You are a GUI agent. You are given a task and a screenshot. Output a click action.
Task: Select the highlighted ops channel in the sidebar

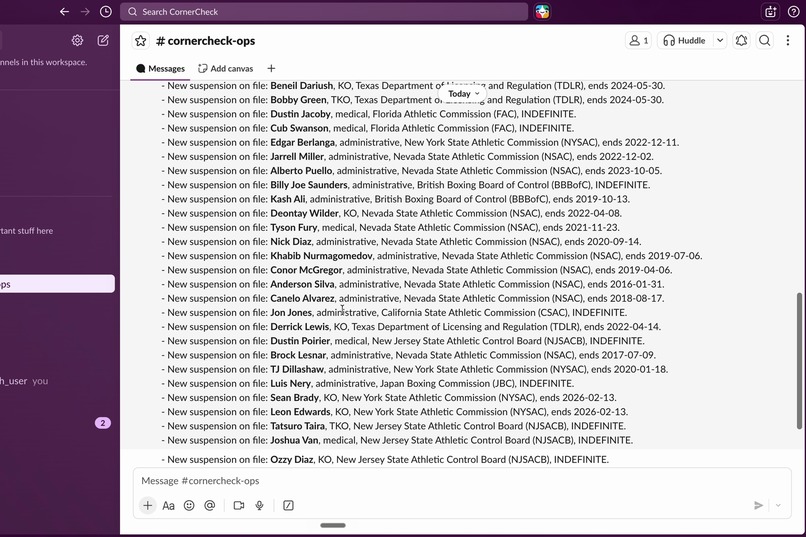(57, 284)
